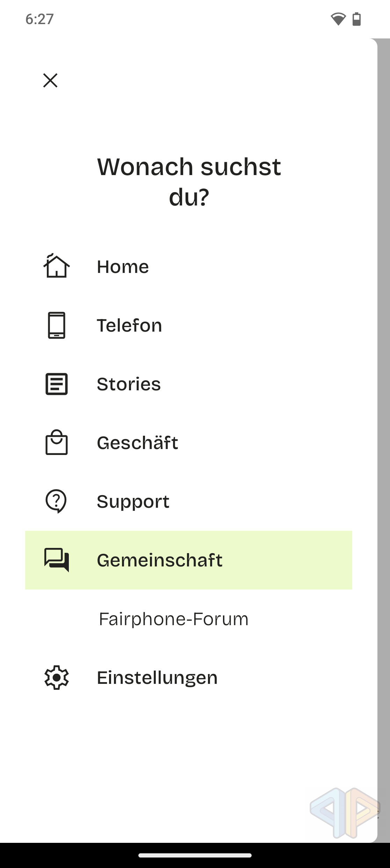Open Einstellungen settings entry
Image resolution: width=390 pixels, height=868 pixels.
point(157,678)
